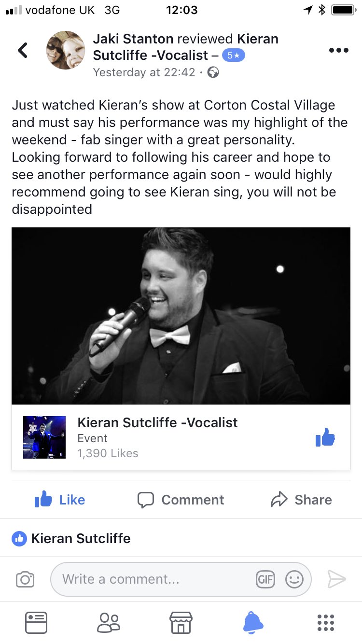Switch to the News Feed tab
This screenshot has height=644, width=362.
[36, 622]
